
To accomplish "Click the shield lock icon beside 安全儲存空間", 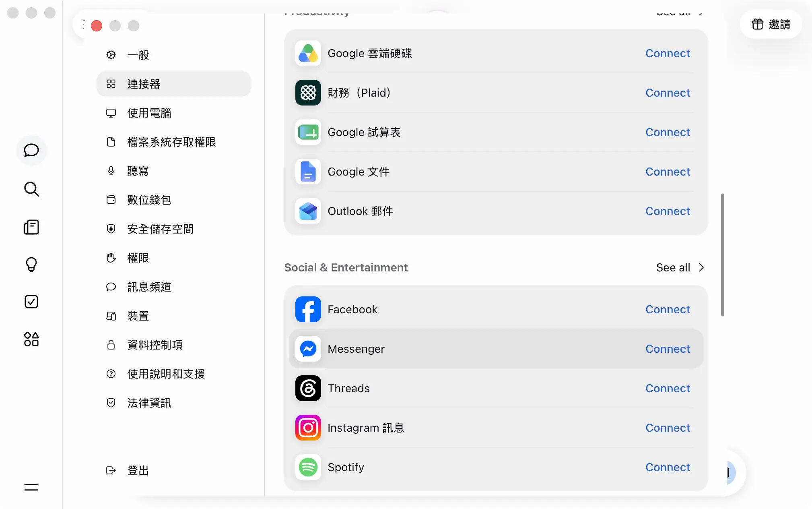I will click(x=111, y=229).
